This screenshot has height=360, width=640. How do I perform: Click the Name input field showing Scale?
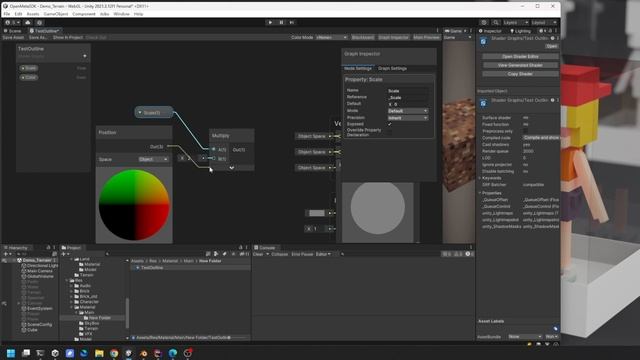(x=407, y=91)
